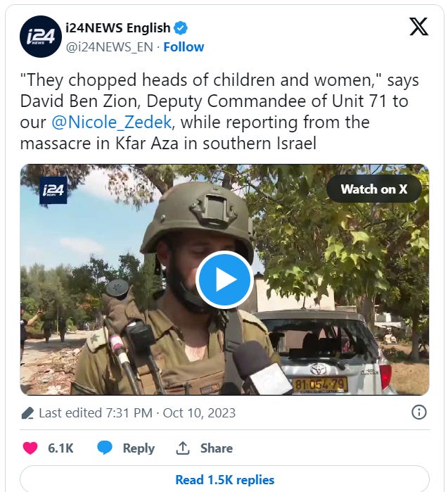Follow the i24NEWS English account
This screenshot has height=492, width=448.
(x=184, y=47)
